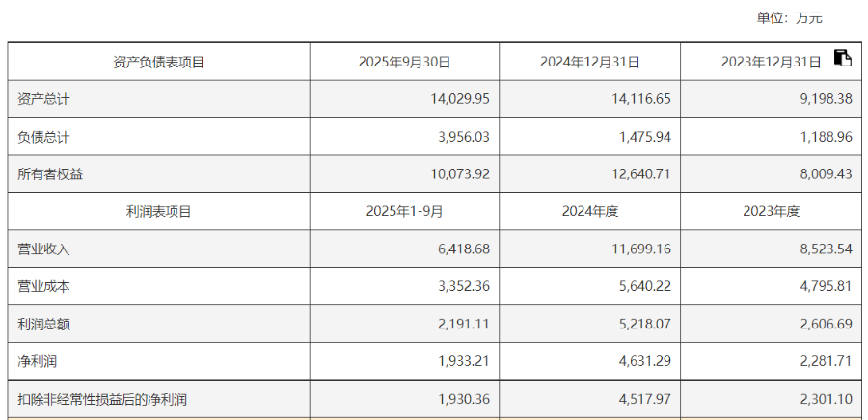
Task: Click the 2024年度 column header
Action: [589, 211]
